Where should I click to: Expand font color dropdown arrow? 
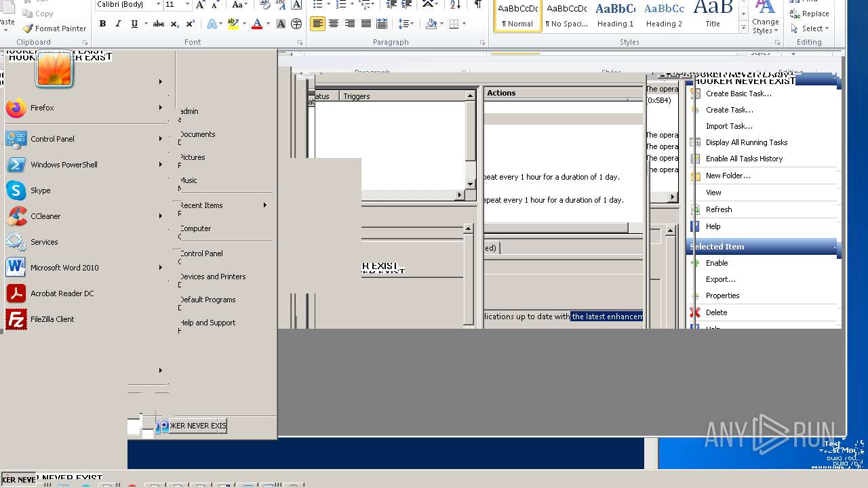(268, 24)
